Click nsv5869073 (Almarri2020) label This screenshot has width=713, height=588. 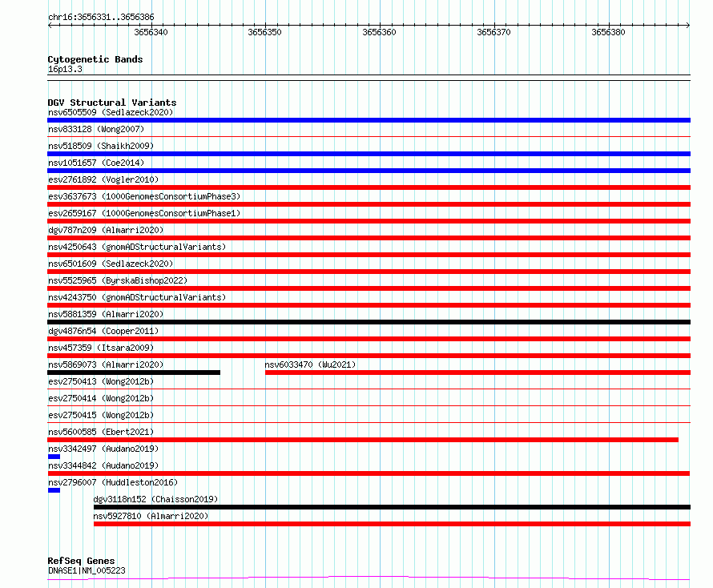[x=106, y=364]
